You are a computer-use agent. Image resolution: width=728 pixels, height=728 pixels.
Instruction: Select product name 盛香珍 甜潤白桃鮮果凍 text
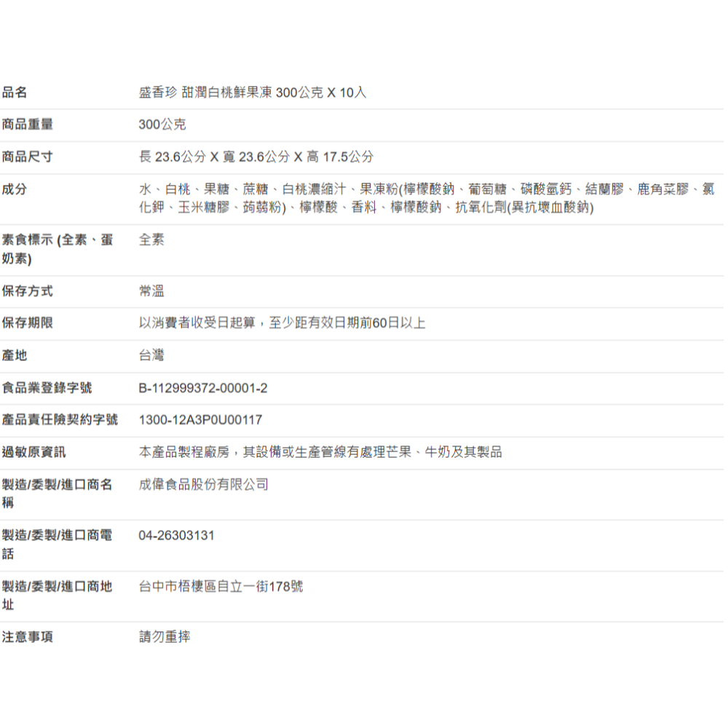[x=205, y=92]
